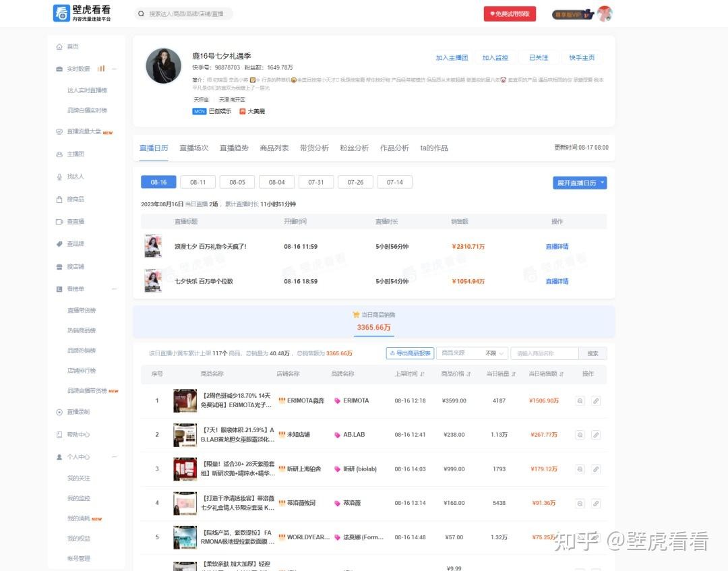Open the ERIMOTA product thumbnail
This screenshot has height=571, width=728.
pyautogui.click(x=185, y=400)
